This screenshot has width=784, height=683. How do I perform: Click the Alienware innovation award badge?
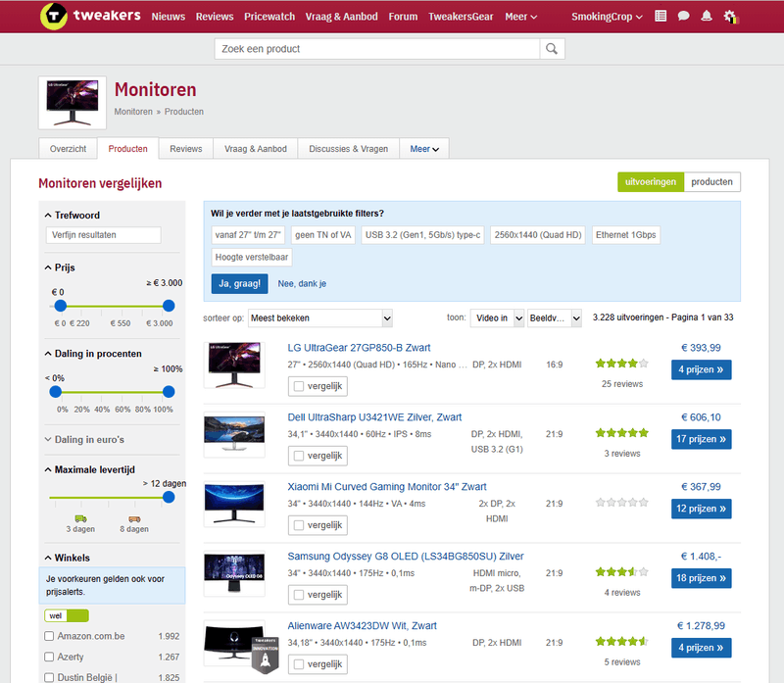tap(266, 655)
